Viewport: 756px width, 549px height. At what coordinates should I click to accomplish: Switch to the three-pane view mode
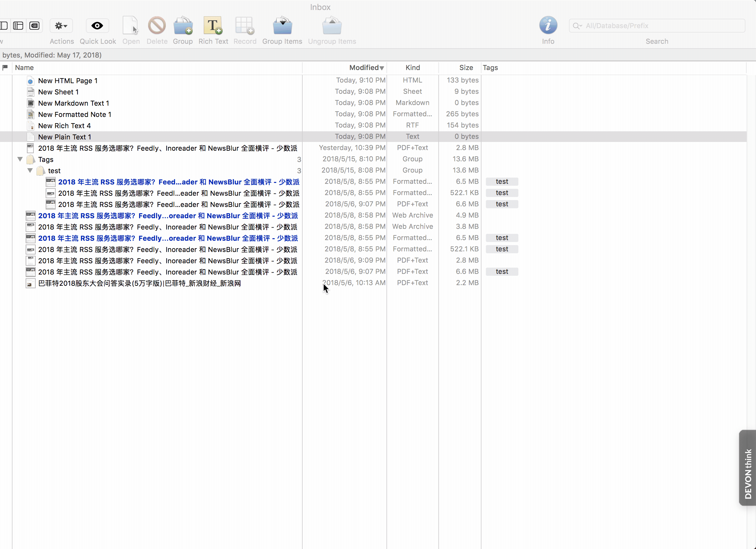point(18,26)
